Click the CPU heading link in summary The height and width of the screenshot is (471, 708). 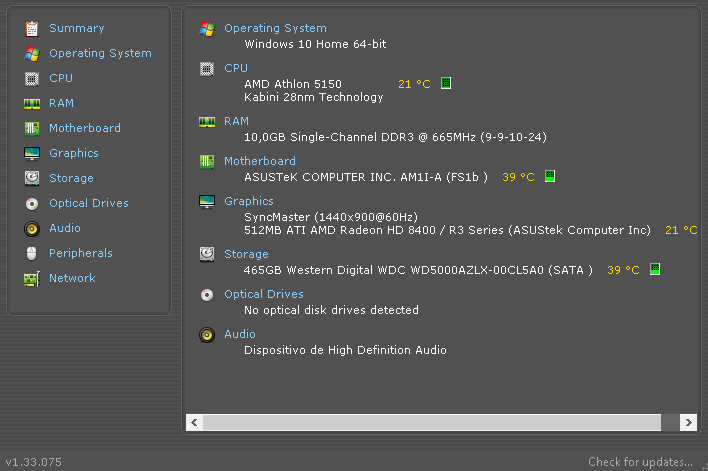click(x=236, y=68)
